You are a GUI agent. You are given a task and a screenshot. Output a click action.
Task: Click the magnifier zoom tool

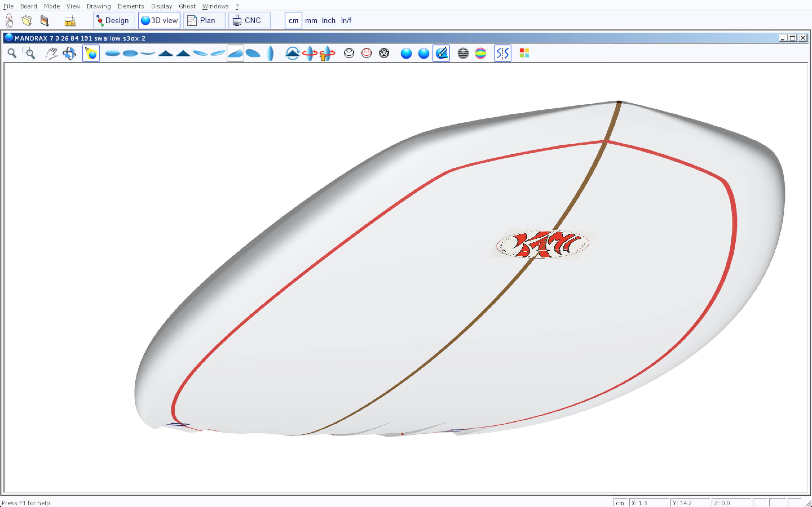(12, 53)
